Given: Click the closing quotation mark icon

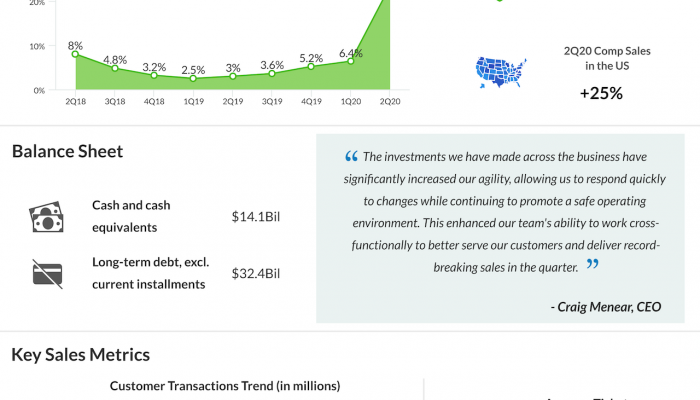Looking at the screenshot, I should click(x=593, y=265).
